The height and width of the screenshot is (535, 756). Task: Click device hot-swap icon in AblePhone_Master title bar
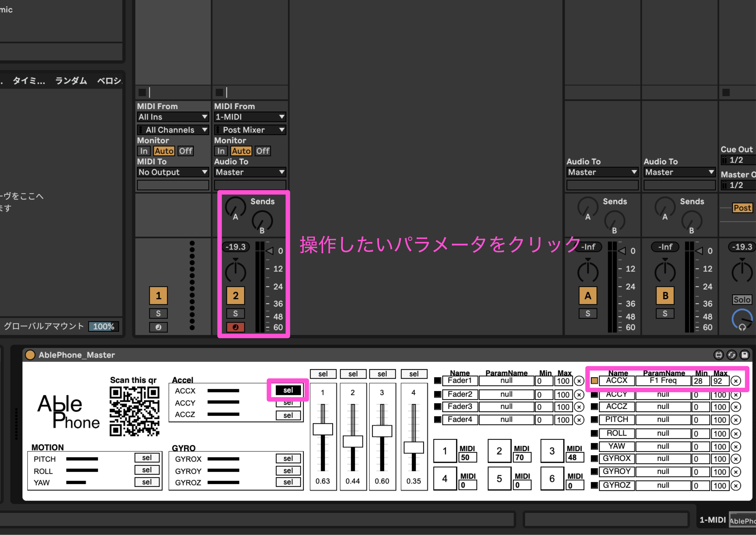point(732,355)
